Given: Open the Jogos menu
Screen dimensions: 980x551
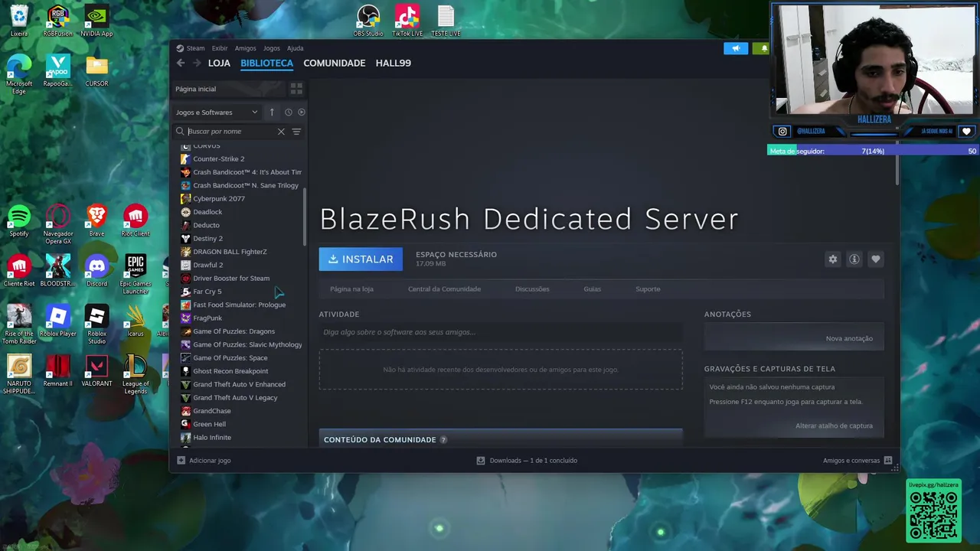Looking at the screenshot, I should (x=272, y=48).
